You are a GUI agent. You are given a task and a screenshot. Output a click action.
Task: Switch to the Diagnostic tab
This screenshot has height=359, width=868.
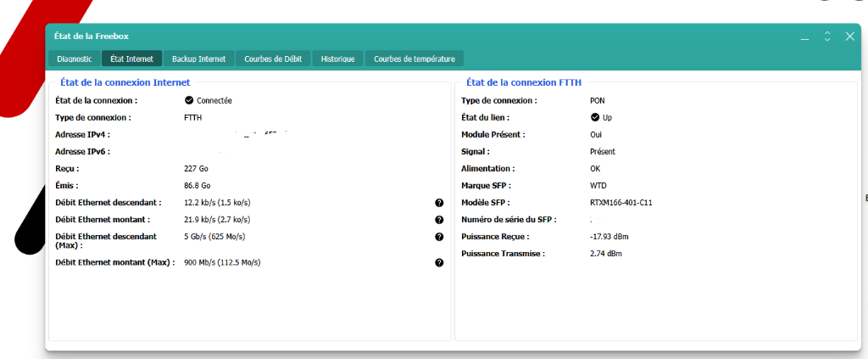[x=75, y=59]
